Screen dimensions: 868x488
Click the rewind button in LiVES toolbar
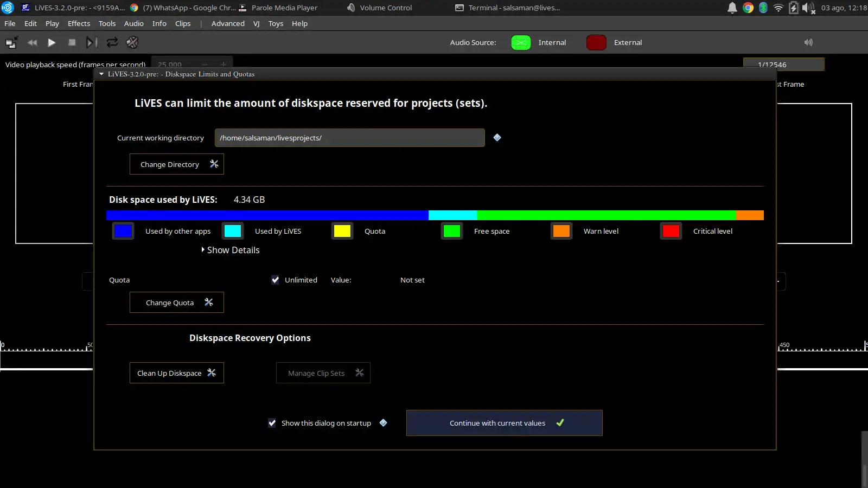pyautogui.click(x=32, y=42)
